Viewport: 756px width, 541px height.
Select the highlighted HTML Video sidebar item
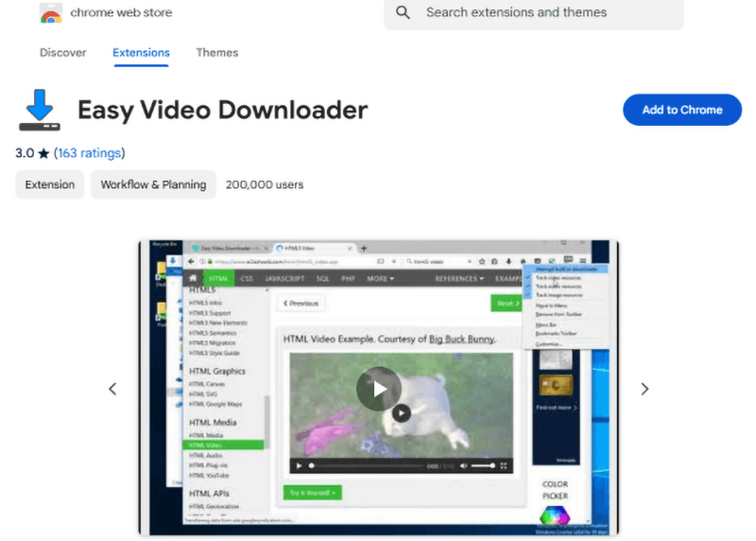(x=223, y=445)
